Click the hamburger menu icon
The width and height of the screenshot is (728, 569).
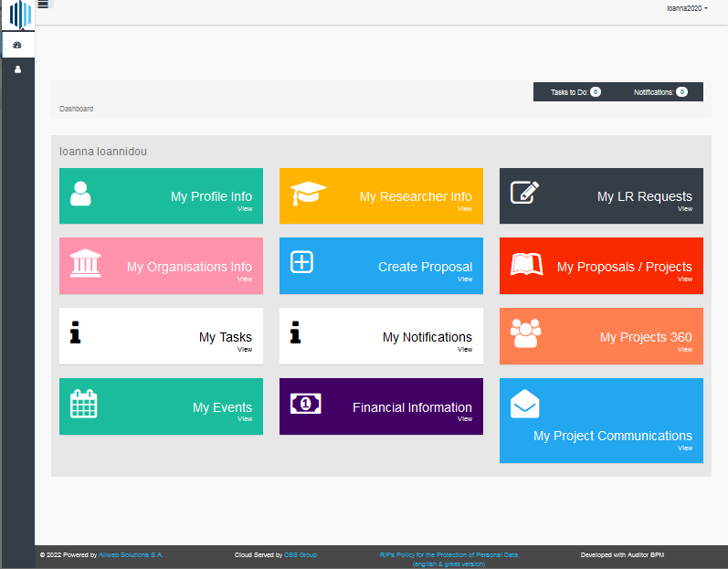43,5
